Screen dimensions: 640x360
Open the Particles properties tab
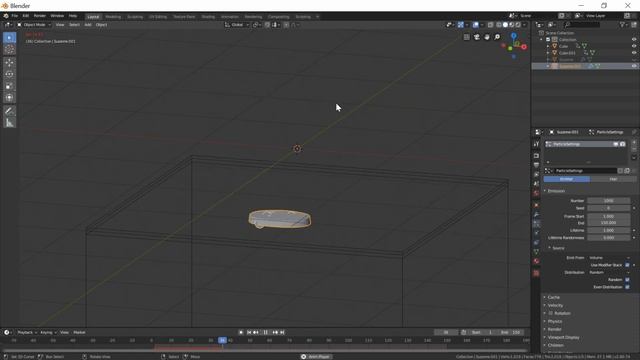(x=536, y=224)
